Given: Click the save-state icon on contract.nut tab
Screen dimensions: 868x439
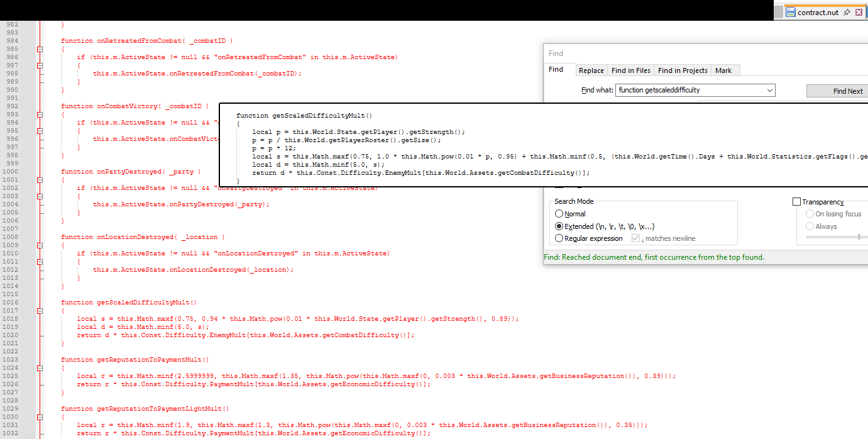Looking at the screenshot, I should 791,12.
